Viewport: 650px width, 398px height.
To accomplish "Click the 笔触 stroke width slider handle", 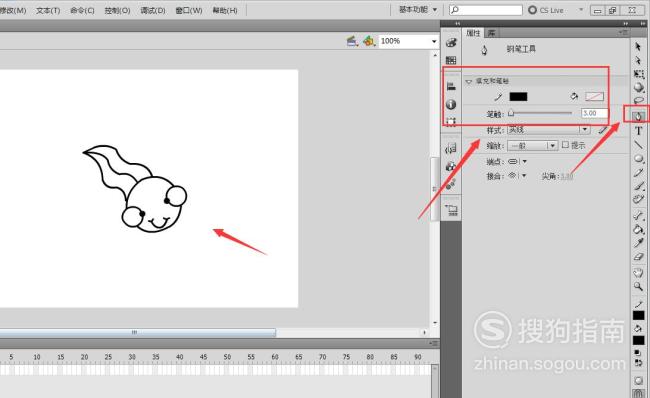I will 511,113.
